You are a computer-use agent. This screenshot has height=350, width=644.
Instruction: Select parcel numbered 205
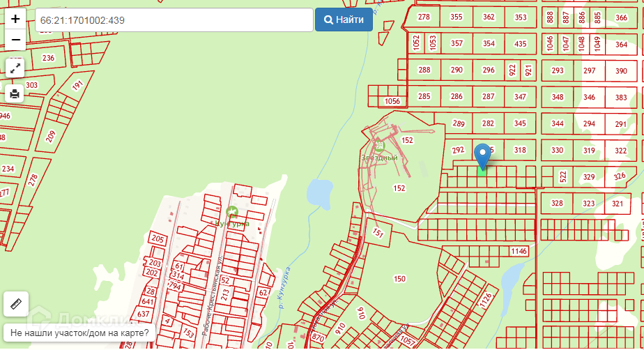[x=158, y=239]
